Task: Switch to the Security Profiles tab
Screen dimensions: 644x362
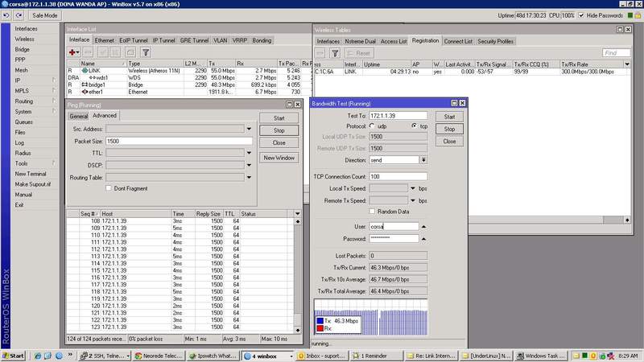Action: [x=495, y=40]
